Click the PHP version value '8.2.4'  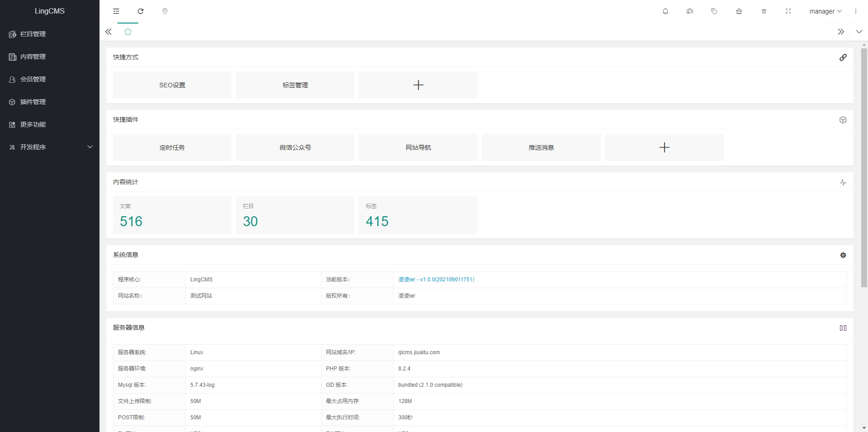tap(404, 369)
